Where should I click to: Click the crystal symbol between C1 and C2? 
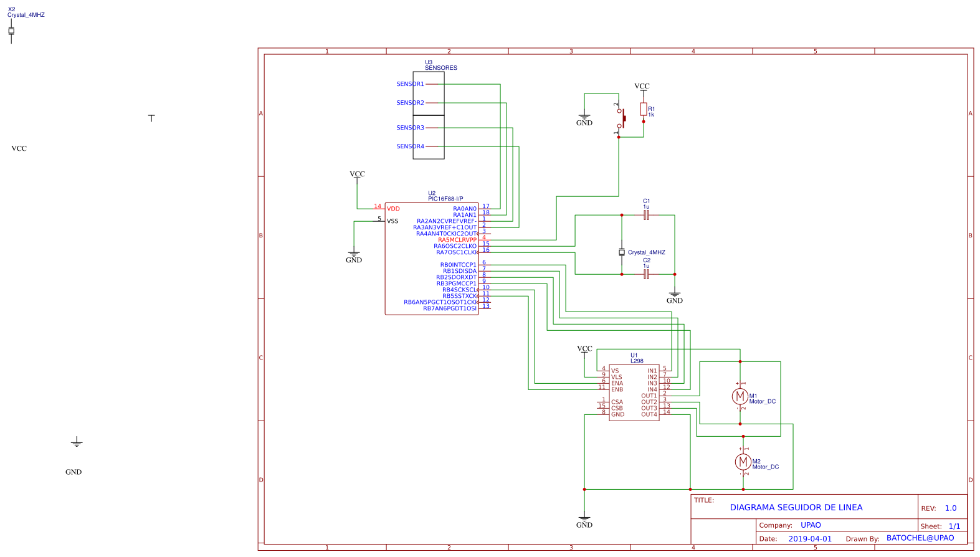coord(622,252)
